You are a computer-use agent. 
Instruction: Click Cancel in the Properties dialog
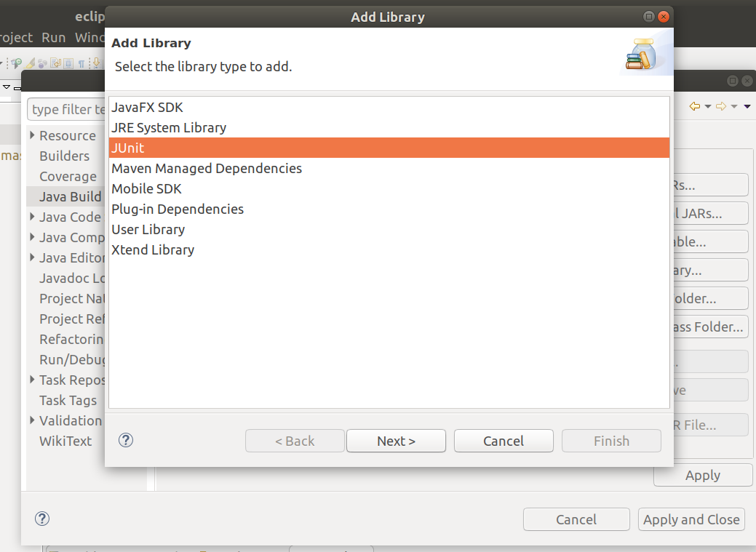tap(576, 519)
